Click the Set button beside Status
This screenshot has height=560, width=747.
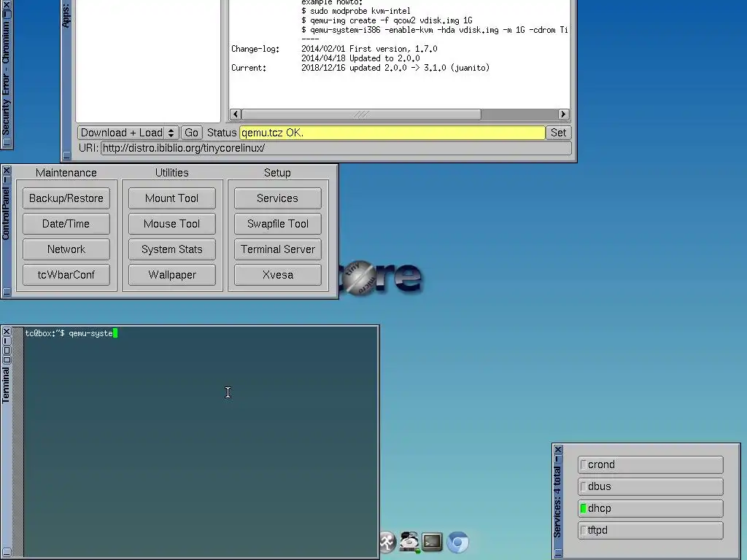(558, 133)
